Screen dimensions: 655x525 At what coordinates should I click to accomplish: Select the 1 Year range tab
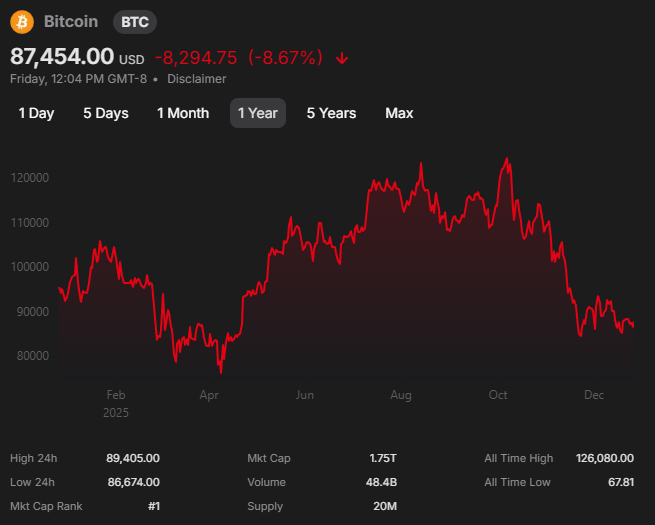pyautogui.click(x=258, y=113)
